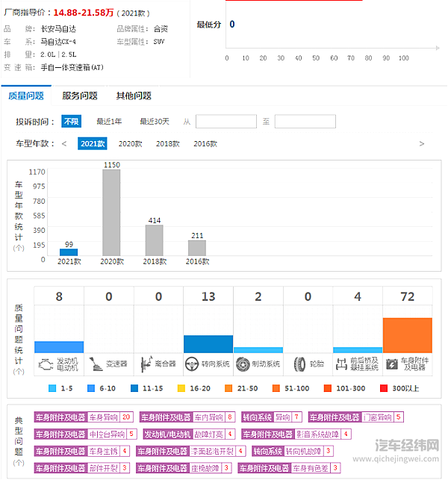448x480 pixels.
Task: Select the 2021款 model year
Action: pos(93,143)
